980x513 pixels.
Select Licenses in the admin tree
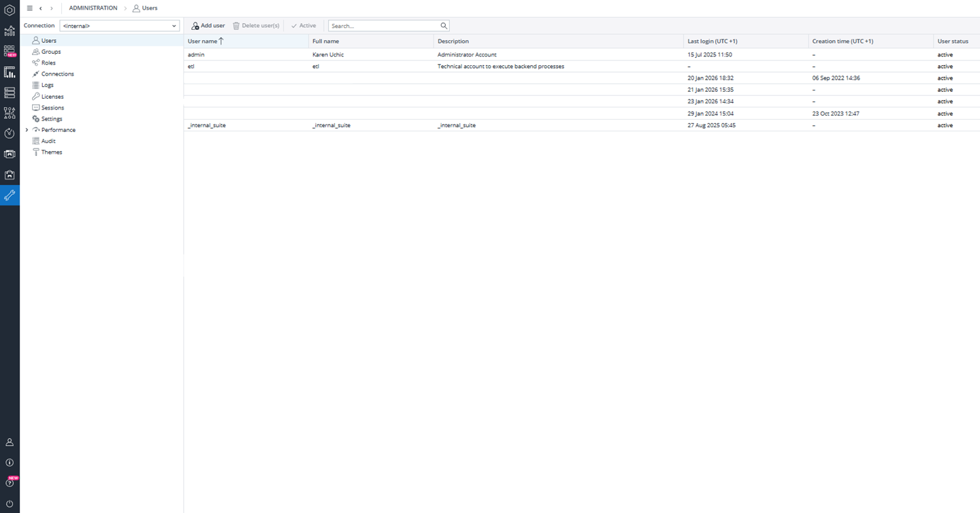tap(52, 97)
